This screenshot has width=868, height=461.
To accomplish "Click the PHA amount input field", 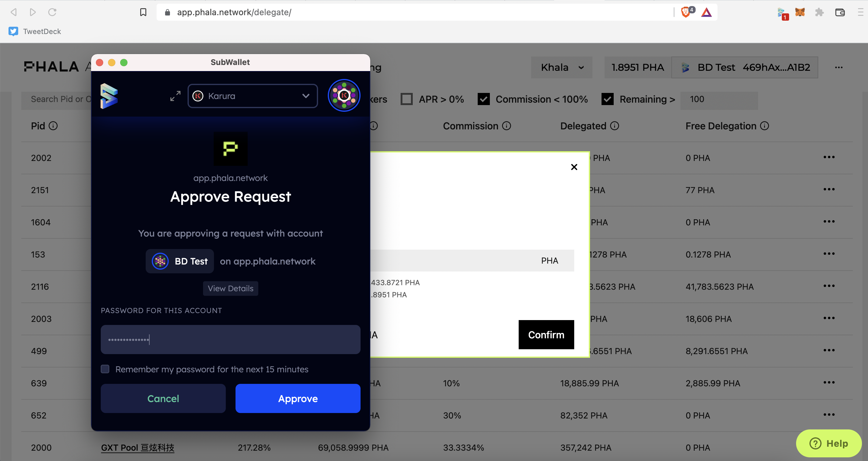I will point(472,260).
